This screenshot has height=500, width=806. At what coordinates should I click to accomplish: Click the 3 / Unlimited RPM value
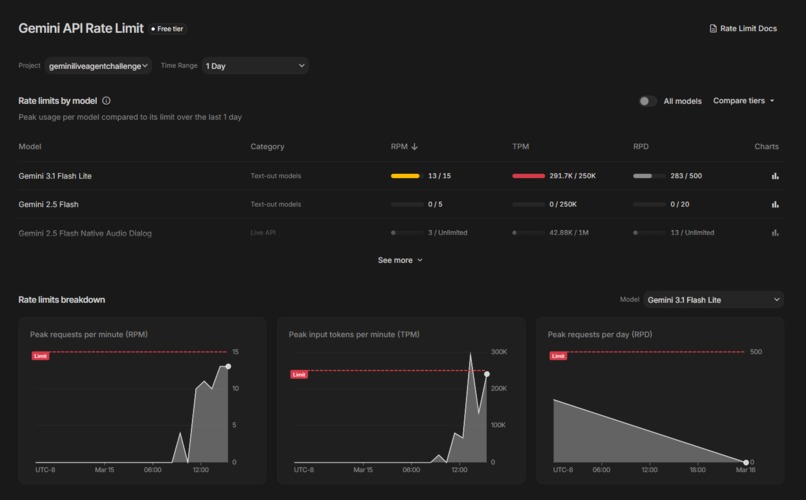pyautogui.click(x=448, y=233)
